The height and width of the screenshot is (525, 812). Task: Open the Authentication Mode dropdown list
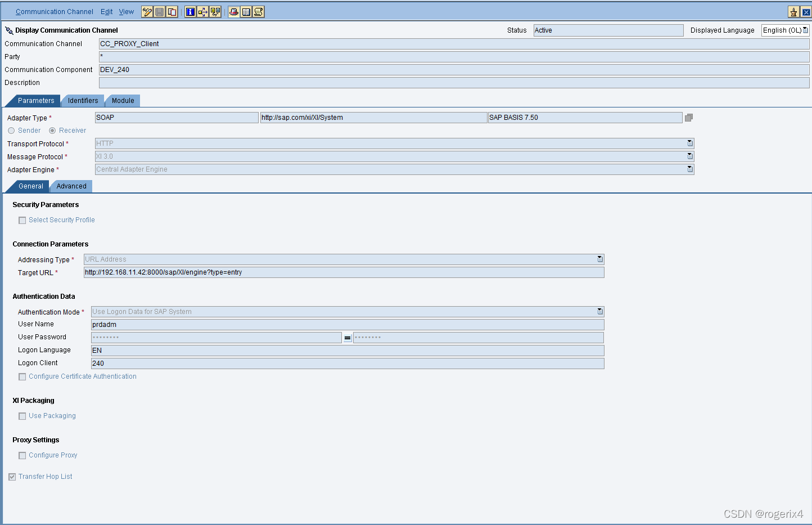coord(600,312)
